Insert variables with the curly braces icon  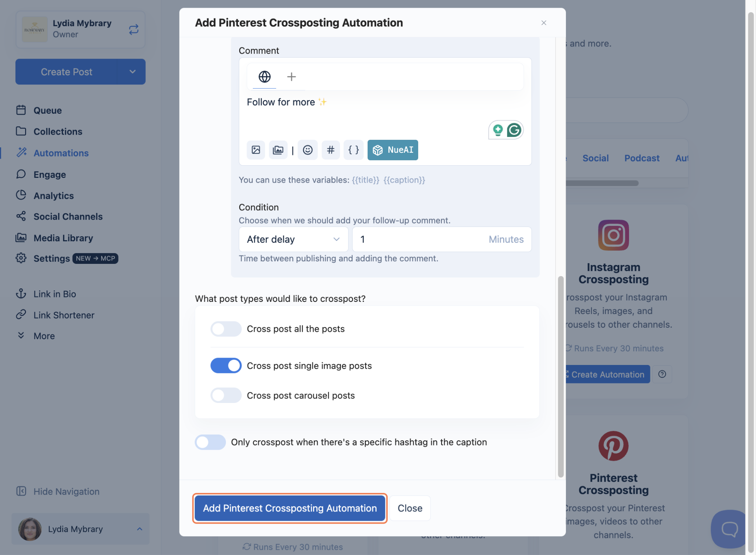pos(353,150)
